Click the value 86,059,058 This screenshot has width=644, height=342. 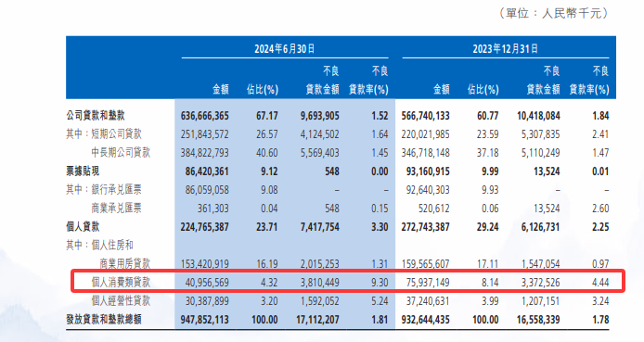(207, 190)
